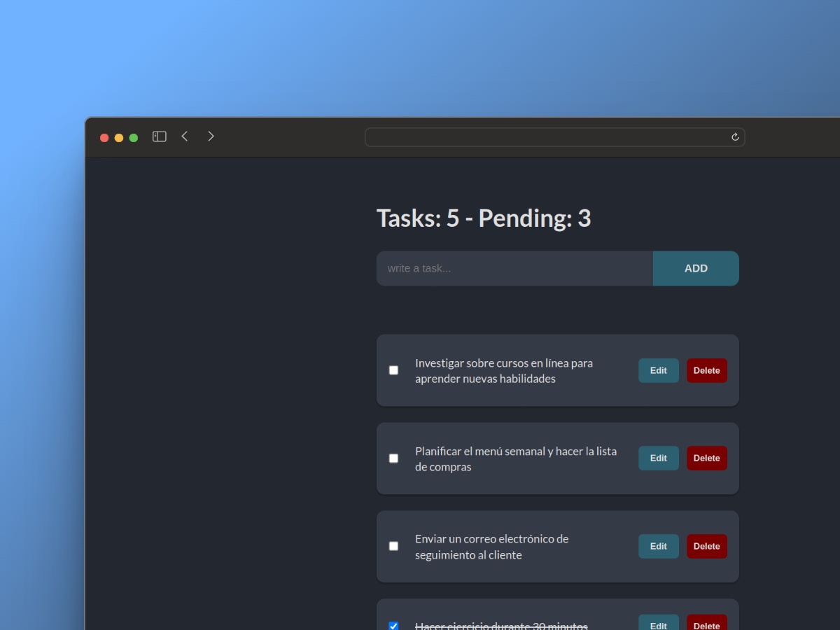Delete the 'Enviar un correo electrónico' task
The height and width of the screenshot is (630, 840).
707,546
